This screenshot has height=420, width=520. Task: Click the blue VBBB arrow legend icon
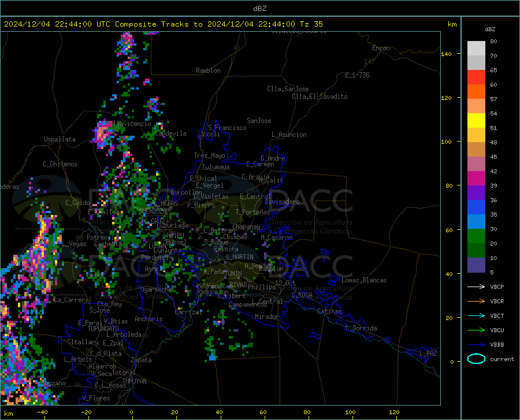(x=476, y=345)
